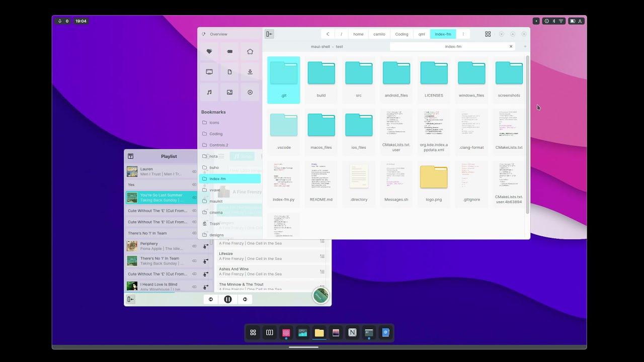The height and width of the screenshot is (362, 644).
Task: Switch to grid view mode icon
Action: click(488, 34)
